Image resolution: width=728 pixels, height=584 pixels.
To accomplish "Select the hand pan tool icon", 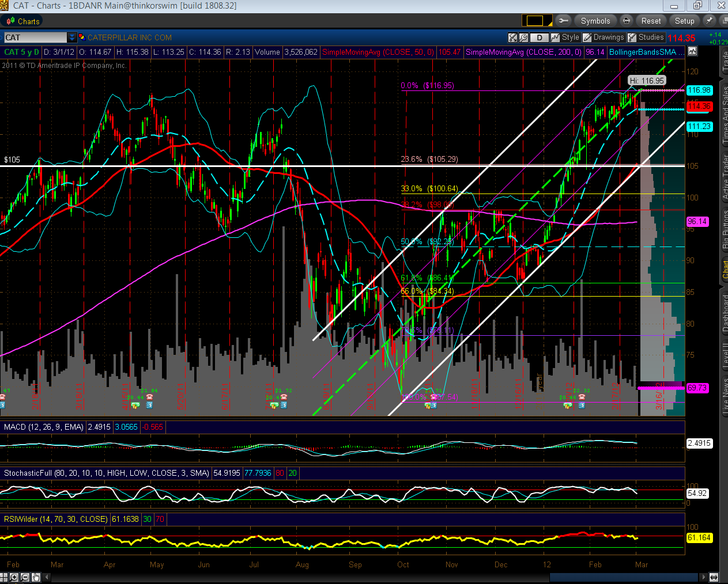I will click(35, 577).
